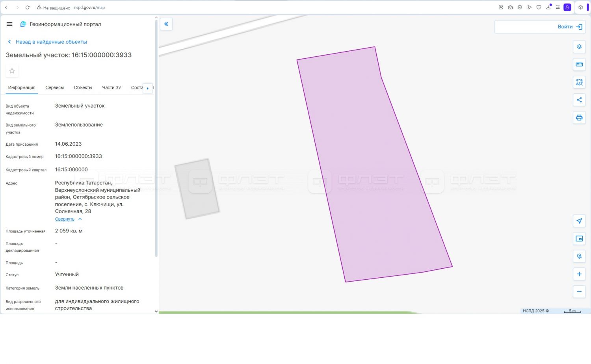Switch to the Объекты tab
The image size is (591, 364).
83,87
